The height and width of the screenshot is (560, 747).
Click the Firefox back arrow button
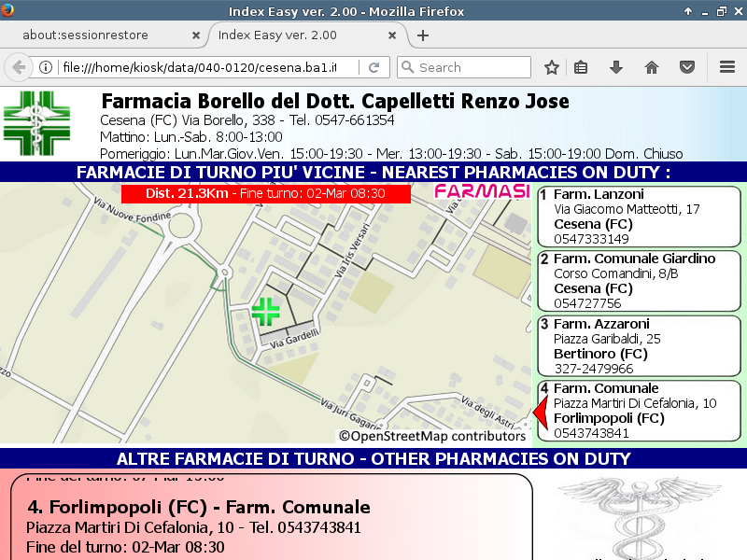(19, 67)
